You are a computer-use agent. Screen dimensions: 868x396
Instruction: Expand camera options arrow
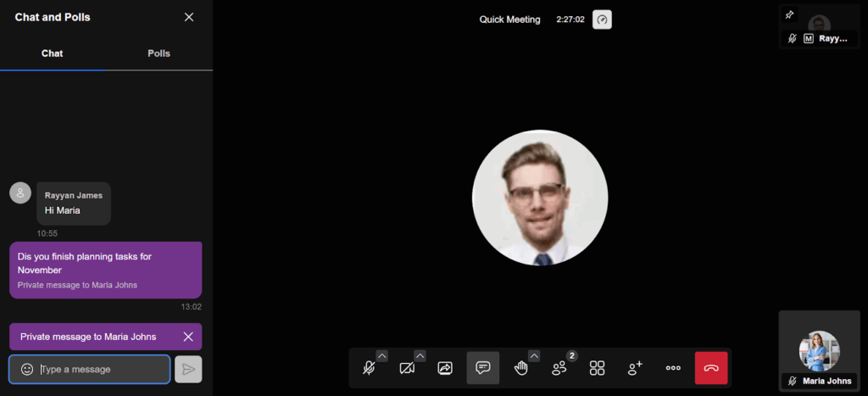pyautogui.click(x=420, y=355)
